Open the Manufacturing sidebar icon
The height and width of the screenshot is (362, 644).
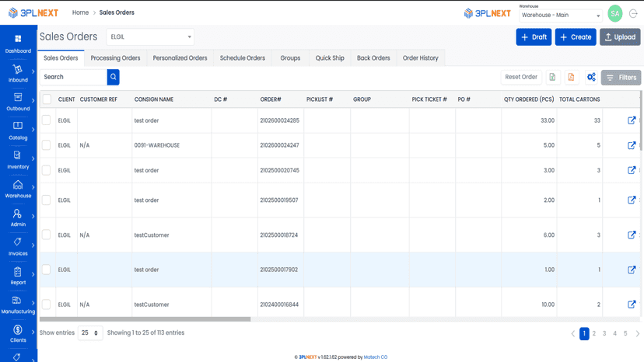[17, 301]
